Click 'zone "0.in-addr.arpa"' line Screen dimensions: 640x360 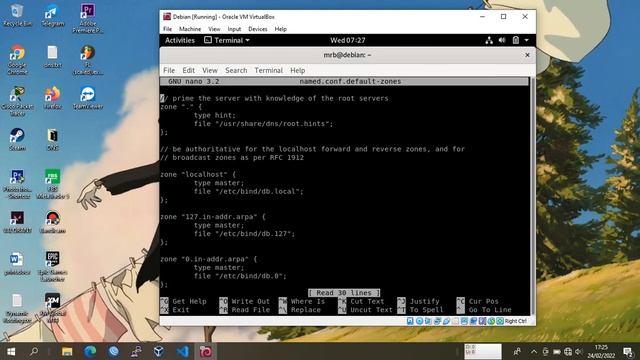click(209, 259)
